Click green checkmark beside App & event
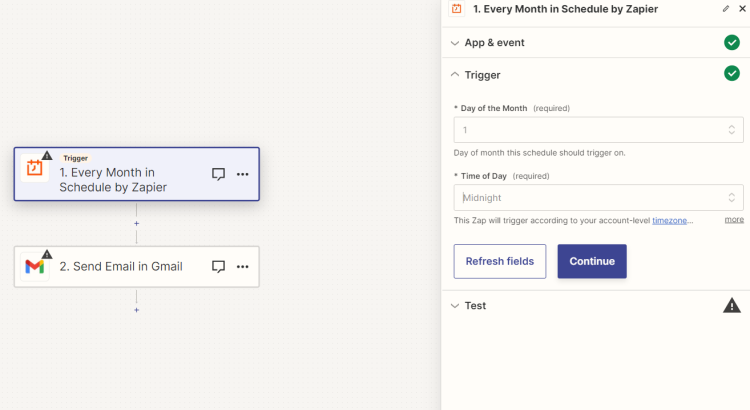750x410 pixels. [x=732, y=43]
